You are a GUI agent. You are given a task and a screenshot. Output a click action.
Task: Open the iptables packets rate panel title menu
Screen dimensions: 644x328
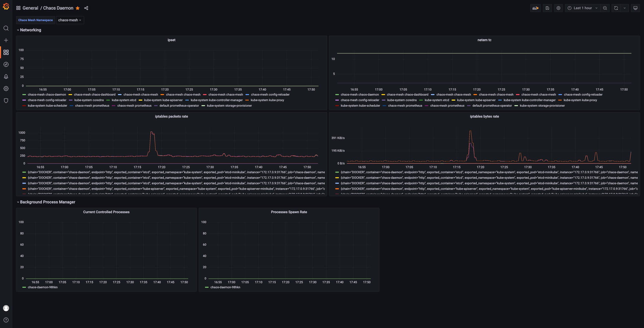pos(171,116)
